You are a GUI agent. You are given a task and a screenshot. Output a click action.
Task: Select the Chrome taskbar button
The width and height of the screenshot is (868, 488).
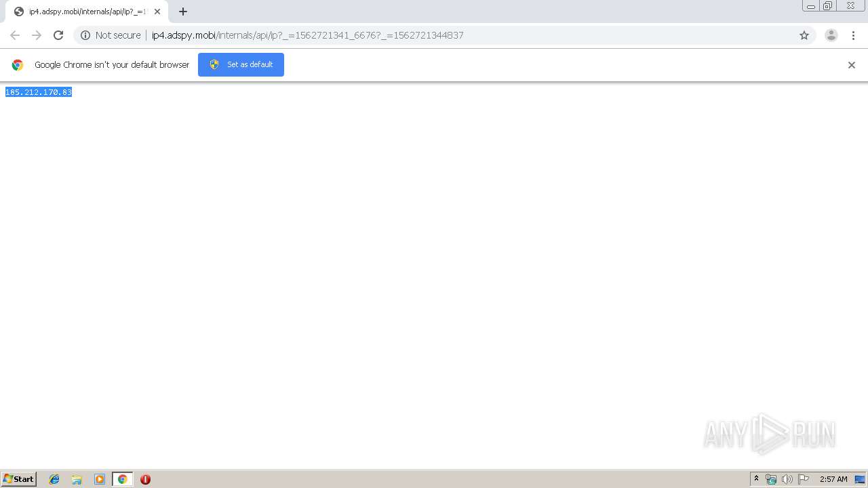[x=122, y=479]
